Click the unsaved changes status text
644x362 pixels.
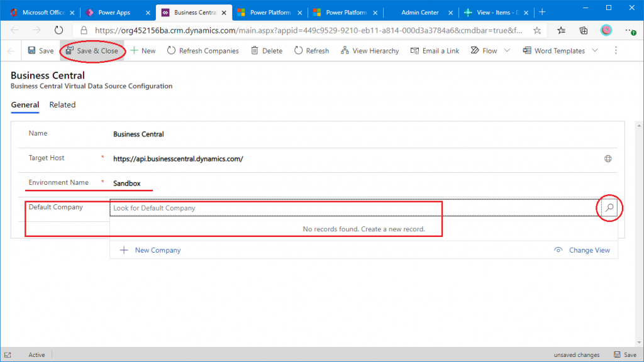click(x=576, y=355)
